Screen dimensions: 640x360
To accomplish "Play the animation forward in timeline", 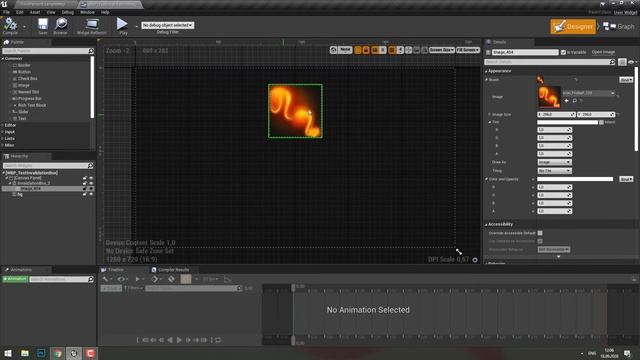I will (x=179, y=340).
